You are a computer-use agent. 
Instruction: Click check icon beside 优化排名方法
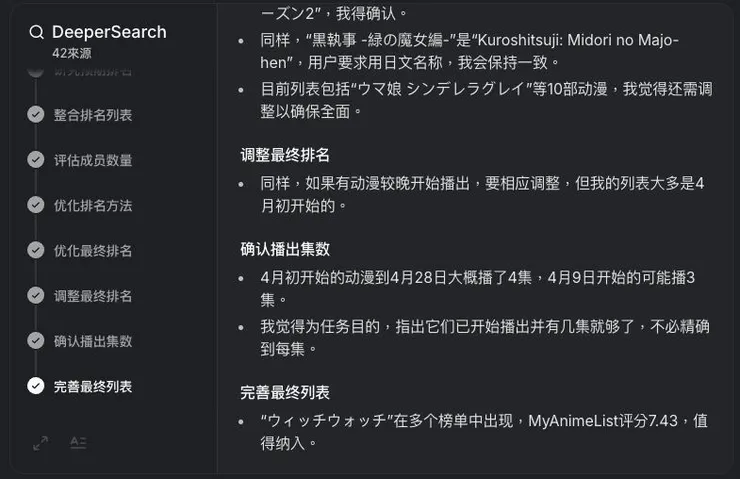pos(36,205)
